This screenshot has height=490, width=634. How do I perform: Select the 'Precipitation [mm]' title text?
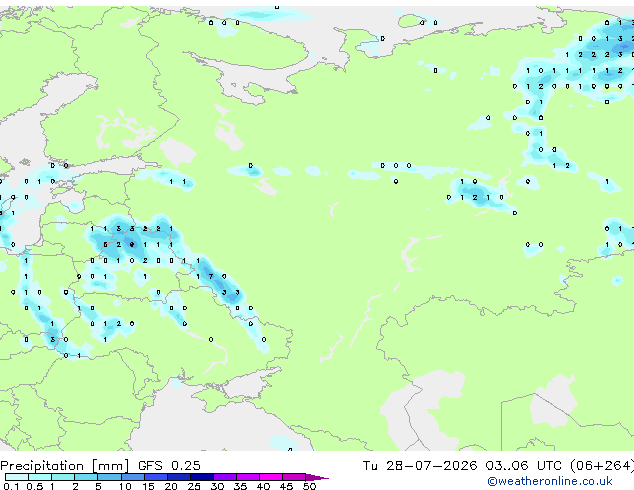pos(65,466)
